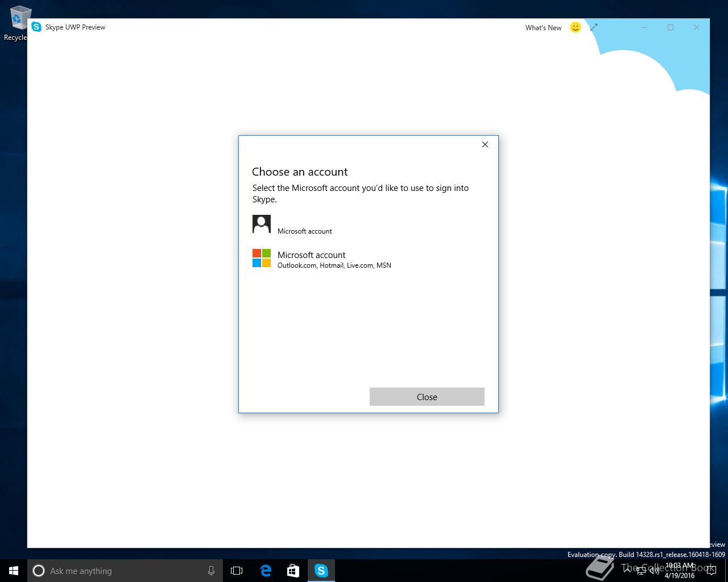
Task: Launch Microsoft Edge from the taskbar
Action: click(266, 571)
